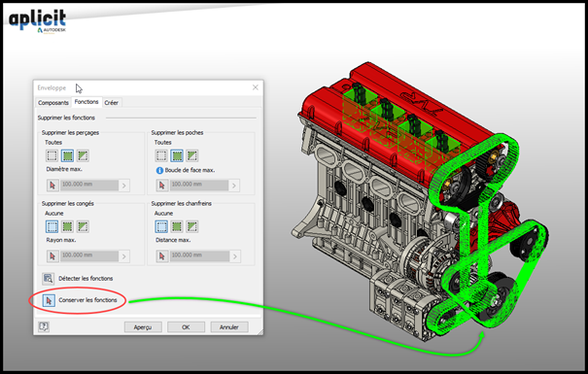Click the Rayon max. selection arrow icon
The image size is (588, 374).
[52, 255]
